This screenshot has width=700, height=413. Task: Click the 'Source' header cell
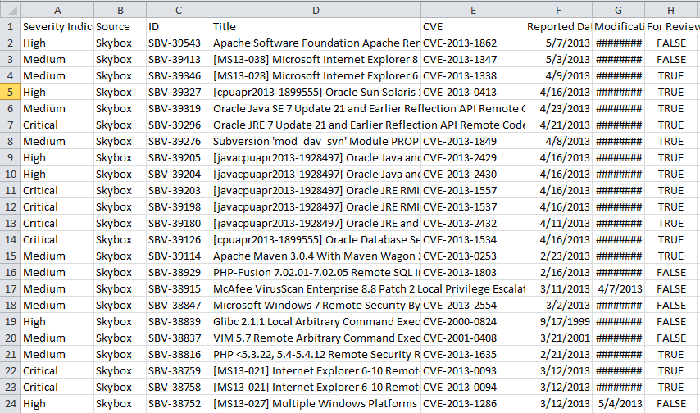[x=120, y=27]
